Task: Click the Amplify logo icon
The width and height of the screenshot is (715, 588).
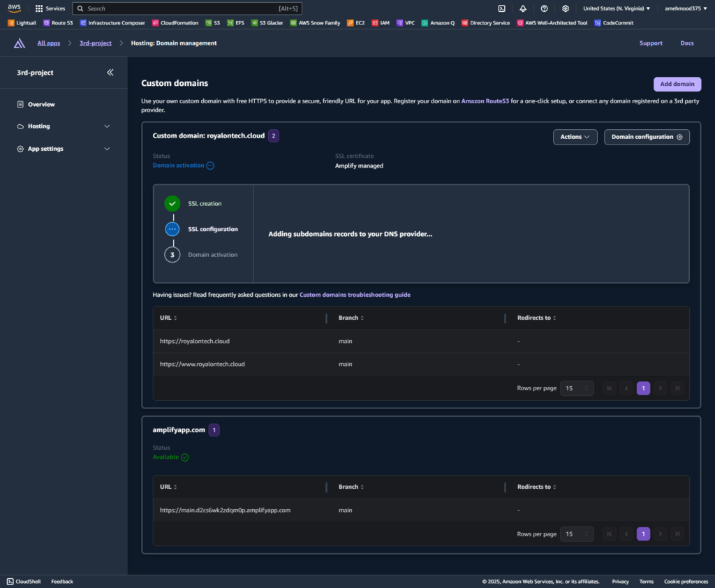Action: coord(19,43)
